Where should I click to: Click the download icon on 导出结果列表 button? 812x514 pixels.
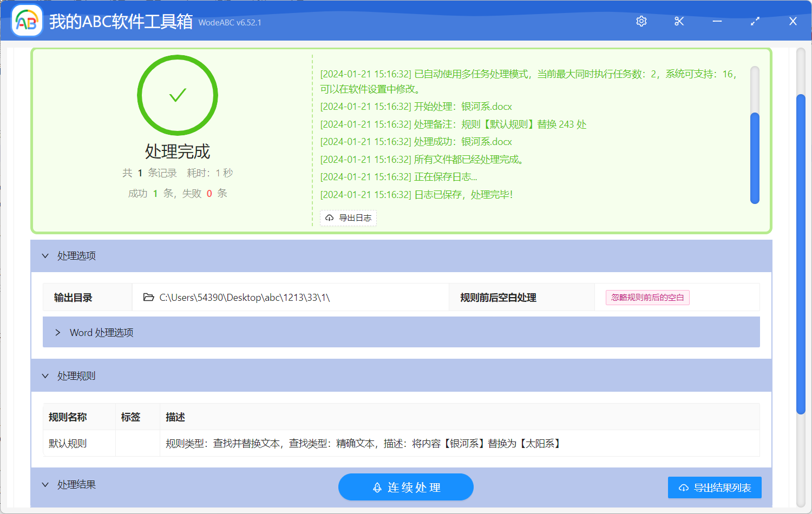pos(683,487)
